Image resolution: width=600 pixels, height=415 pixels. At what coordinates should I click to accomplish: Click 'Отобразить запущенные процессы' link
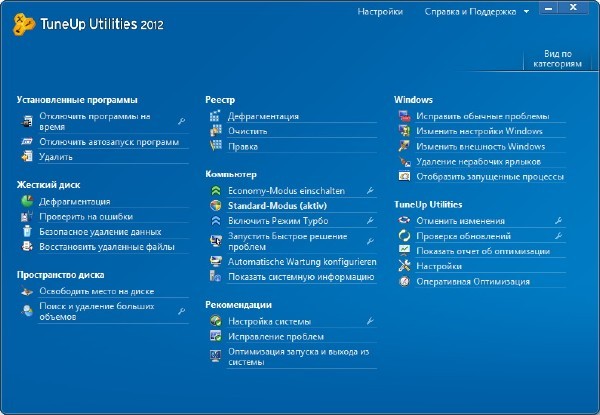[x=490, y=177]
